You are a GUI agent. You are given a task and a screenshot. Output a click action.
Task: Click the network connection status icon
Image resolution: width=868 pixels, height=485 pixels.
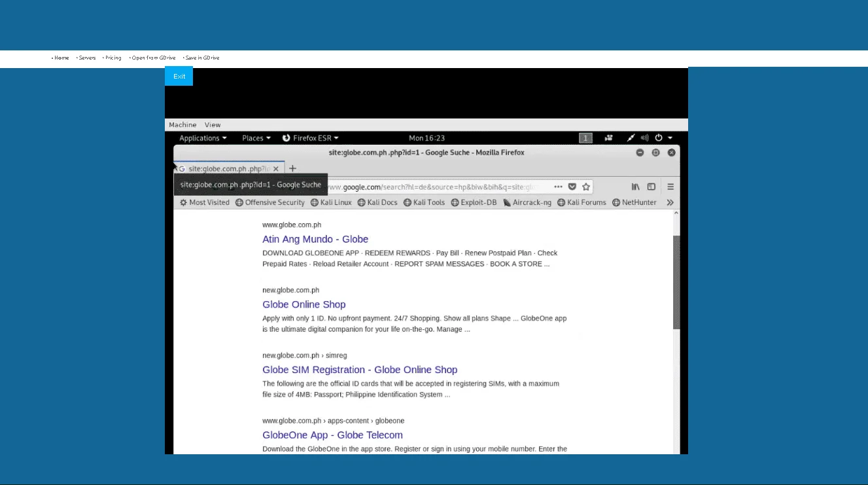point(631,138)
